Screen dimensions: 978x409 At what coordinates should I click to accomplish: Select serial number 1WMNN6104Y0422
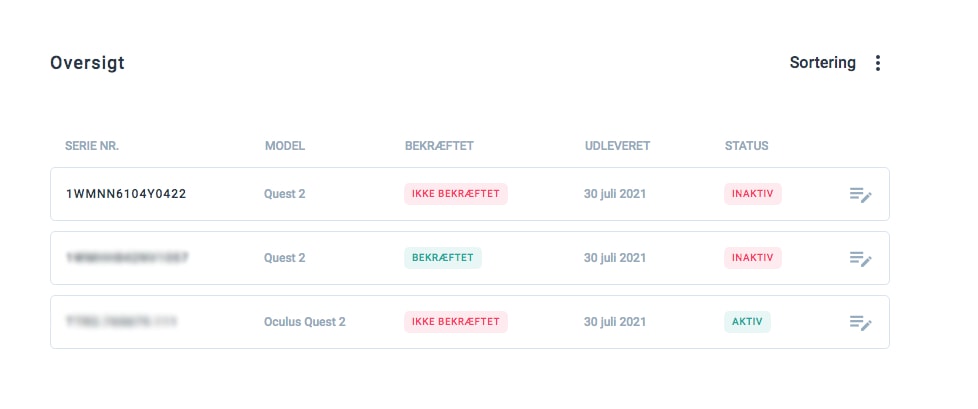(x=126, y=194)
